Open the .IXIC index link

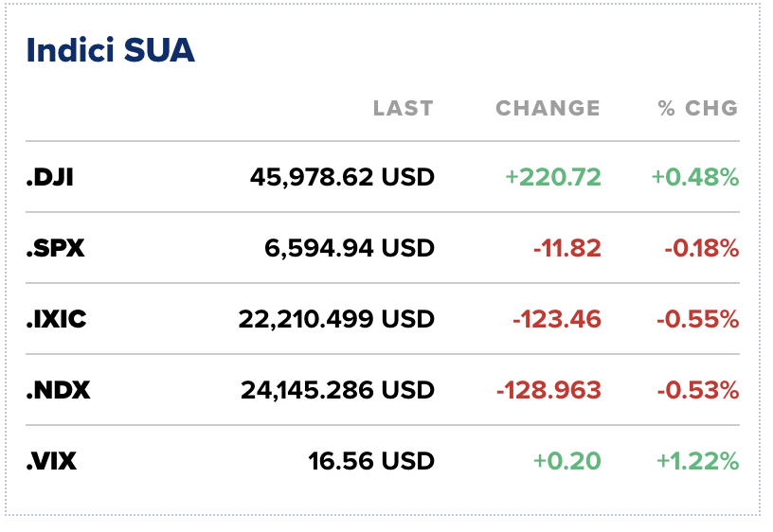click(56, 319)
